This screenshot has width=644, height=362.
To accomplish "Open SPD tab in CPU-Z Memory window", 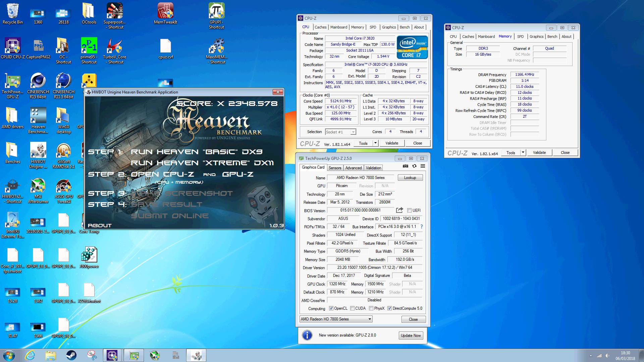I will pos(520,37).
